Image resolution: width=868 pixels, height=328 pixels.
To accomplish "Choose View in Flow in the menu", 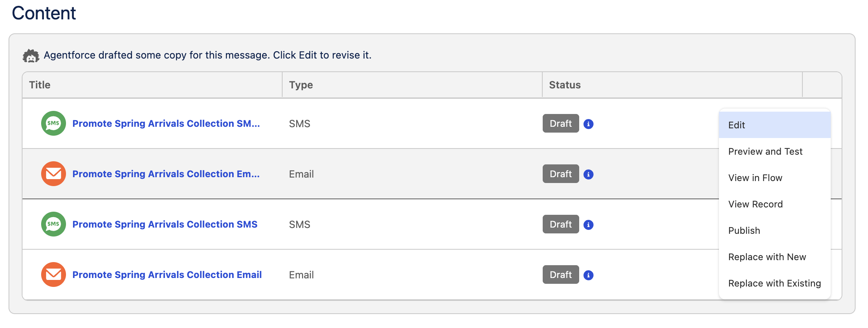I will click(755, 178).
